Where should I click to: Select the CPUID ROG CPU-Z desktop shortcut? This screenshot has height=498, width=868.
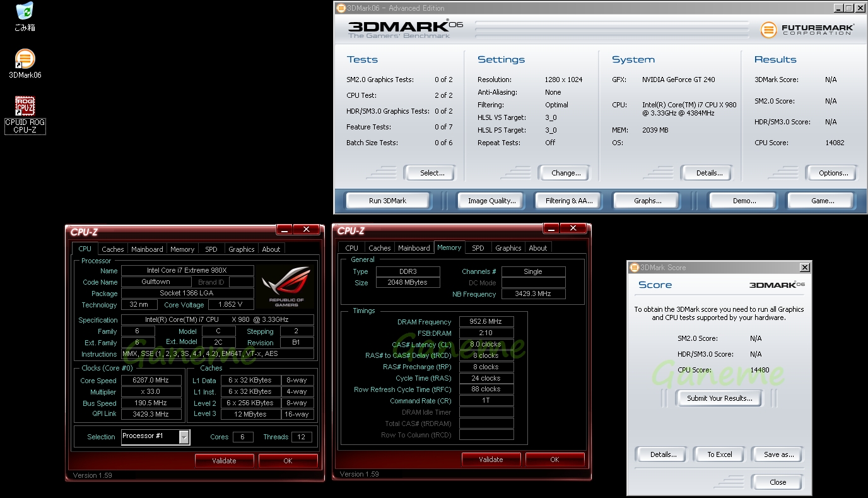pos(25,115)
